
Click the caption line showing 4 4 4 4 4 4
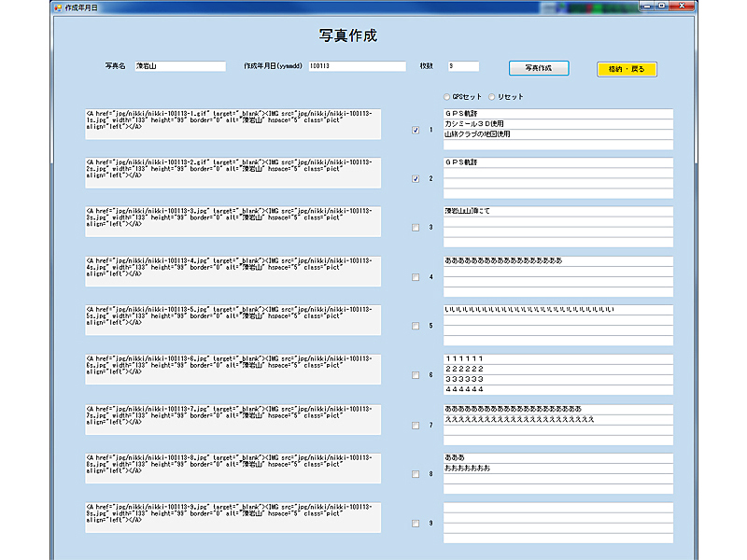pos(557,389)
